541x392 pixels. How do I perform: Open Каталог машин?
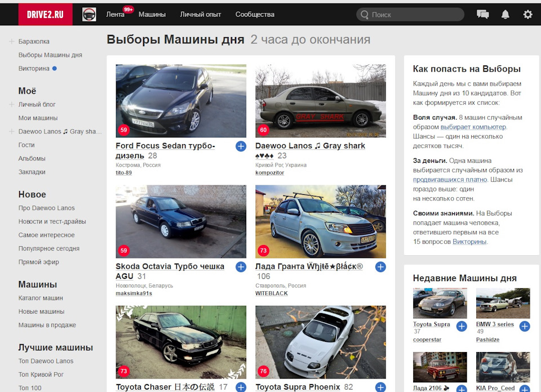pos(41,298)
